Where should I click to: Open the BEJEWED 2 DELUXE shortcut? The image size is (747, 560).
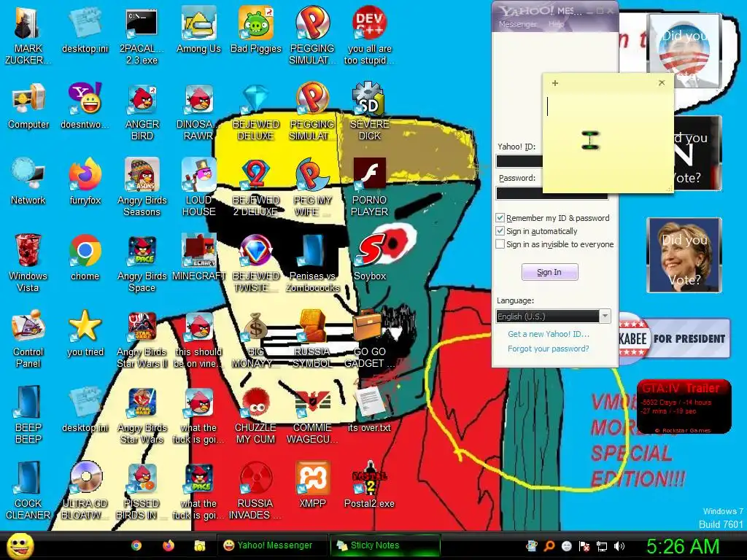coord(256,187)
